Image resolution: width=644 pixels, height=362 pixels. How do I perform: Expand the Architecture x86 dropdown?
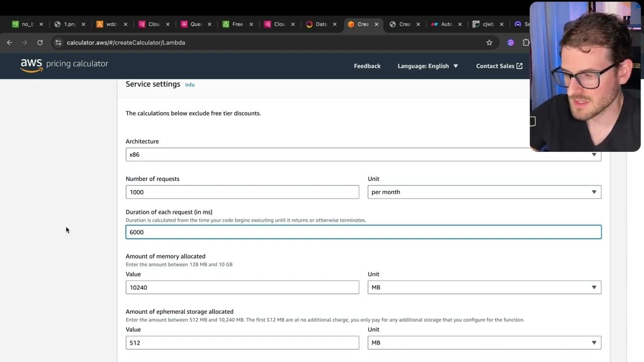(363, 154)
